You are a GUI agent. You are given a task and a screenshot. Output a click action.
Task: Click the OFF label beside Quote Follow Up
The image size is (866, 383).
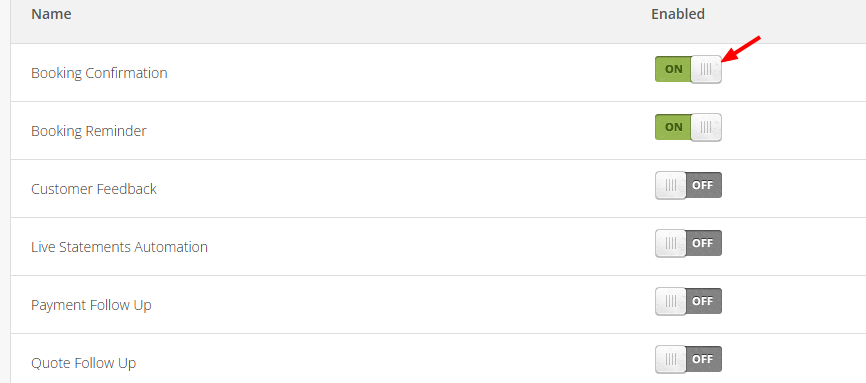[x=703, y=359]
